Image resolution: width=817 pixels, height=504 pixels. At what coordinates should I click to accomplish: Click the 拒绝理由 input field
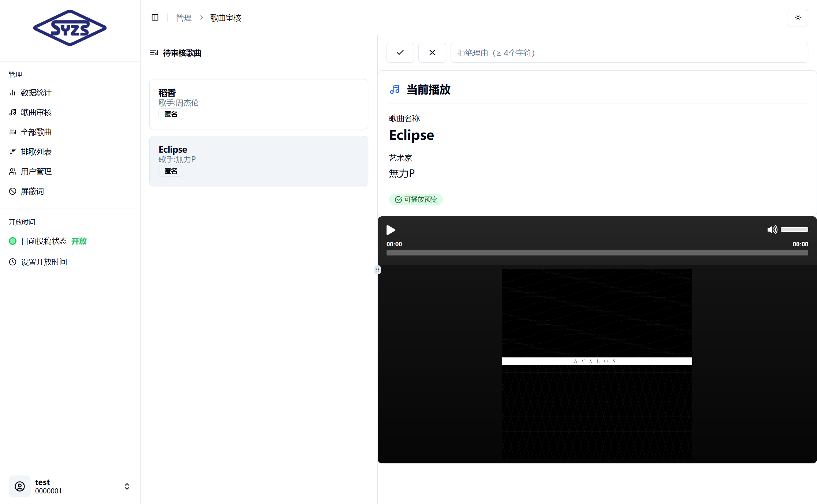628,53
